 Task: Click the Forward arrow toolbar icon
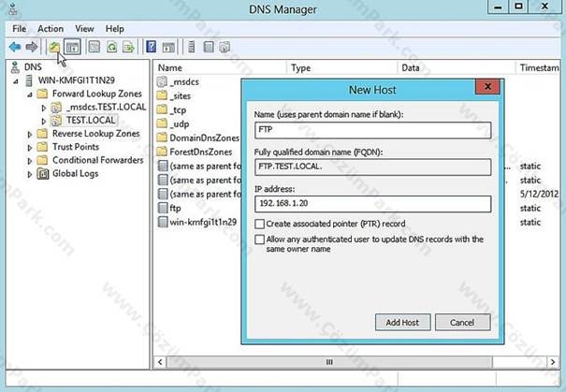(32, 47)
